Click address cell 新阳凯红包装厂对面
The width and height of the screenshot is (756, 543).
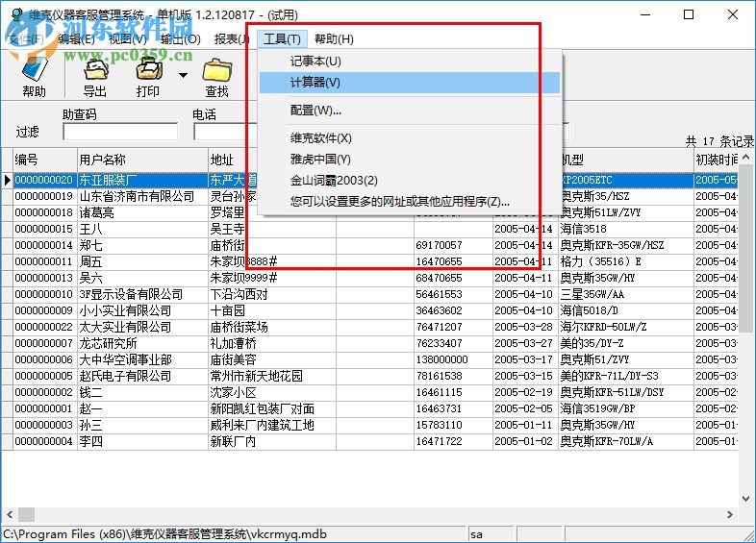coord(272,409)
